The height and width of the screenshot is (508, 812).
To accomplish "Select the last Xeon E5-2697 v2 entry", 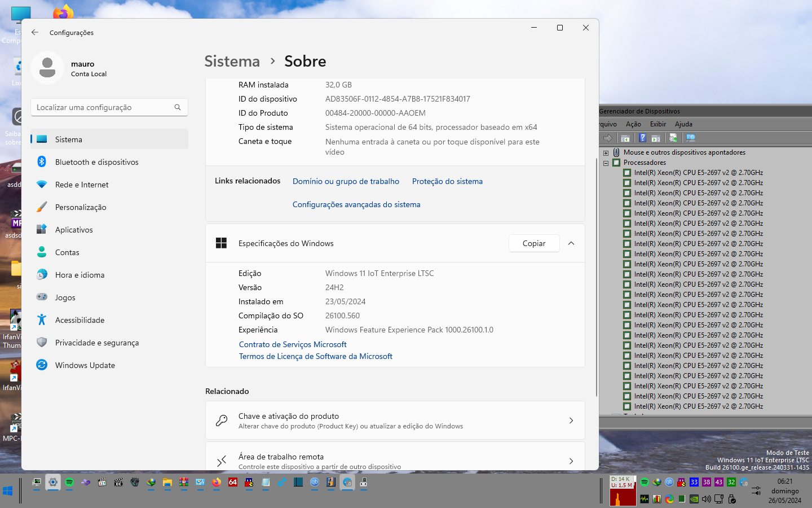I will tap(698, 406).
